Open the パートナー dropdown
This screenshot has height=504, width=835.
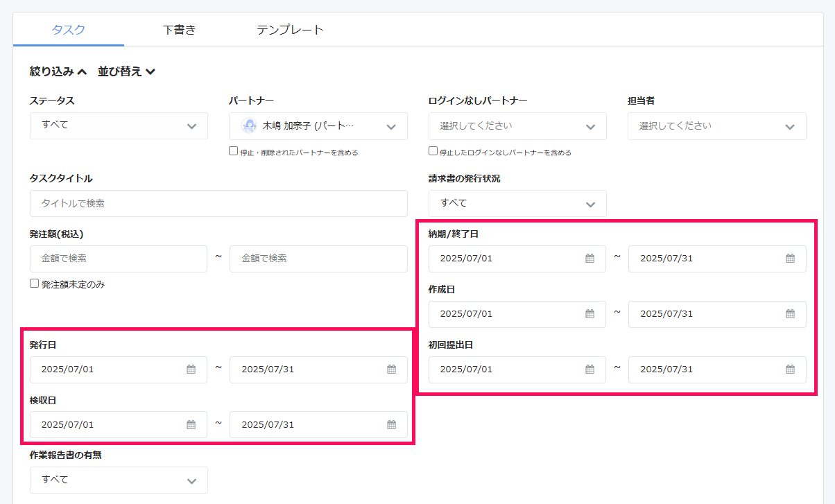click(318, 126)
